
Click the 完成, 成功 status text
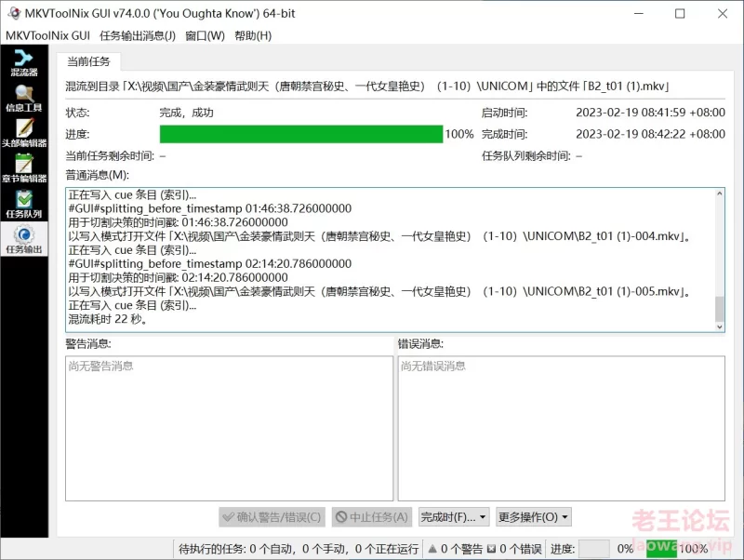187,113
